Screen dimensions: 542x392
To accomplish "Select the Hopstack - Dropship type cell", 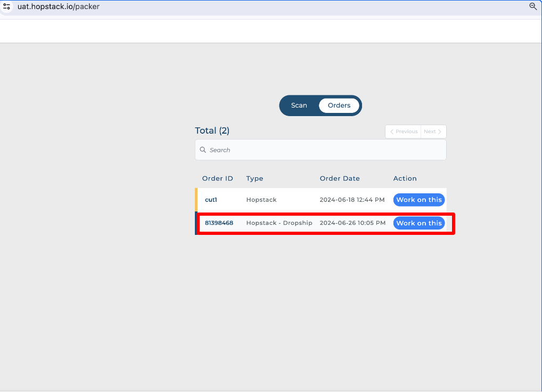I will click(279, 223).
